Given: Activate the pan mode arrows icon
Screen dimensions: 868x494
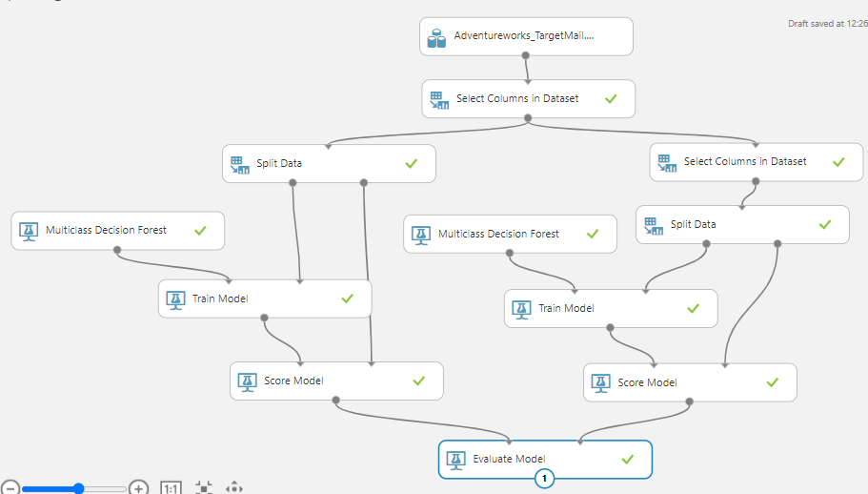Looking at the screenshot, I should (234, 488).
